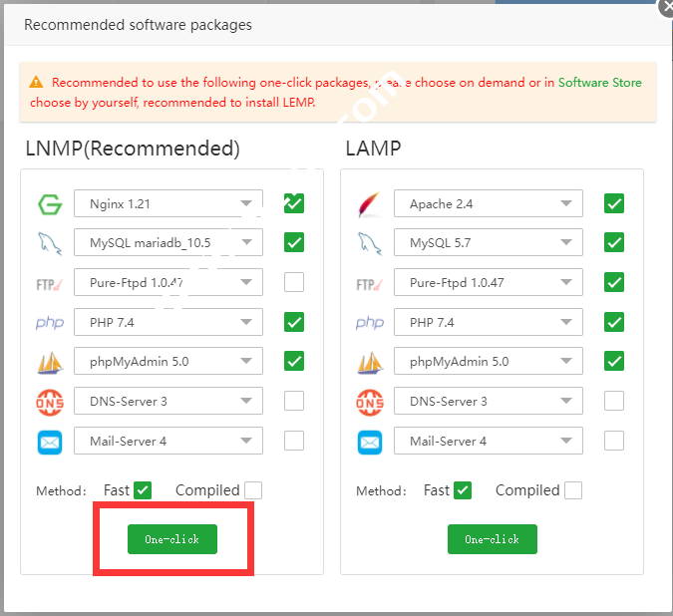The width and height of the screenshot is (673, 616).
Task: Open PHP 7.4 dropdown under LAMP
Action: pos(489,323)
